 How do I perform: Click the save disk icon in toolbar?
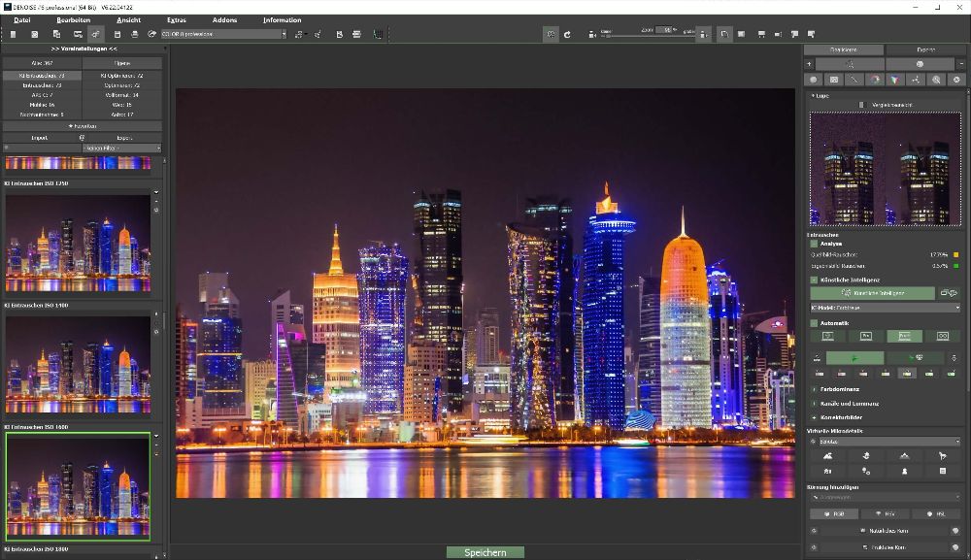117,34
